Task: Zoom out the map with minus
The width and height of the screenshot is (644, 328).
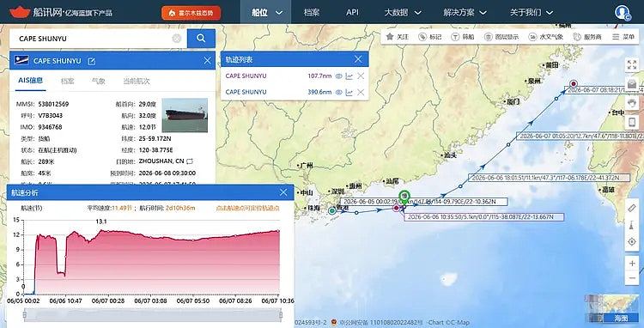Action: coord(632,278)
